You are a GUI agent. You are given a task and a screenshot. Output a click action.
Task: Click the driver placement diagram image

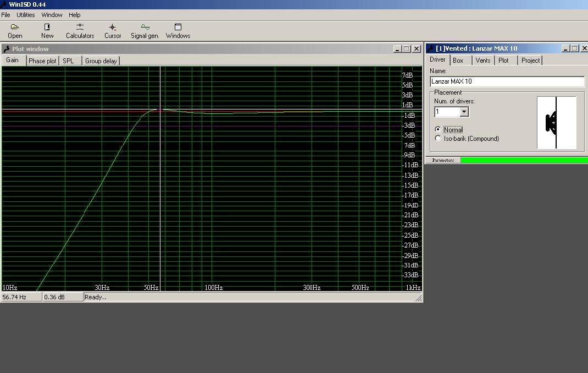pyautogui.click(x=556, y=123)
